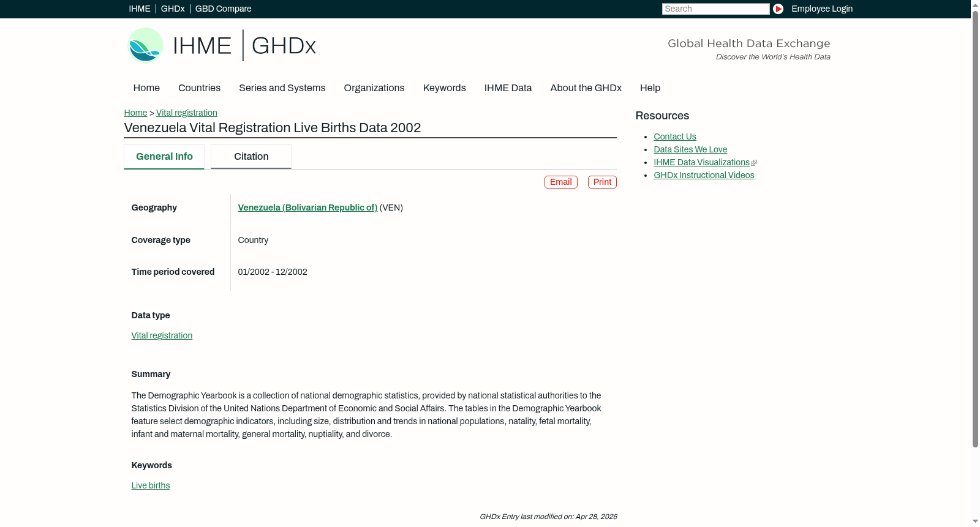Screen dimensions: 980x527
Task: Select the General Info tab
Action: [164, 157]
